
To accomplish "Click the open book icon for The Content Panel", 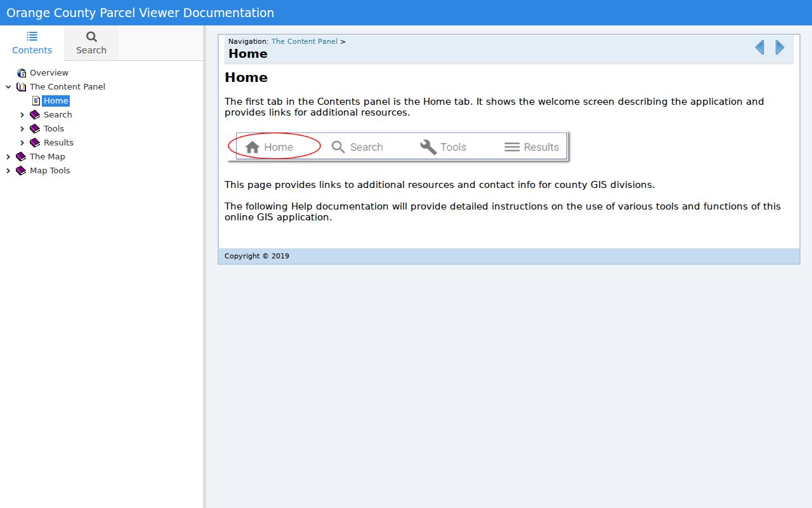I will coord(22,87).
